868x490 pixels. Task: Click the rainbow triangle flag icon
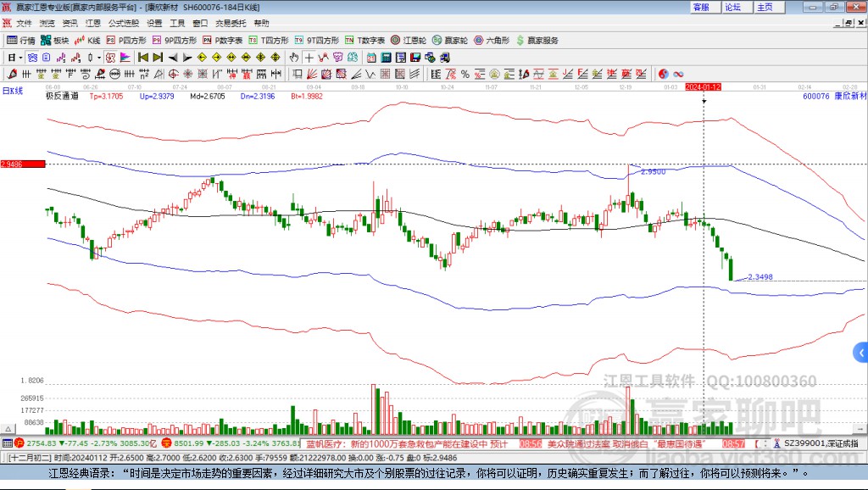click(125, 58)
